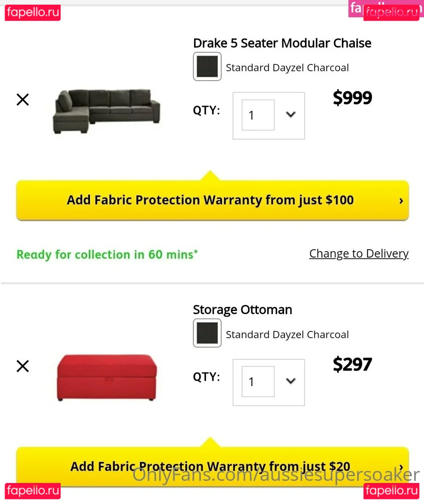
Task: Remove the Storage Ottoman from cart
Action: point(22,366)
